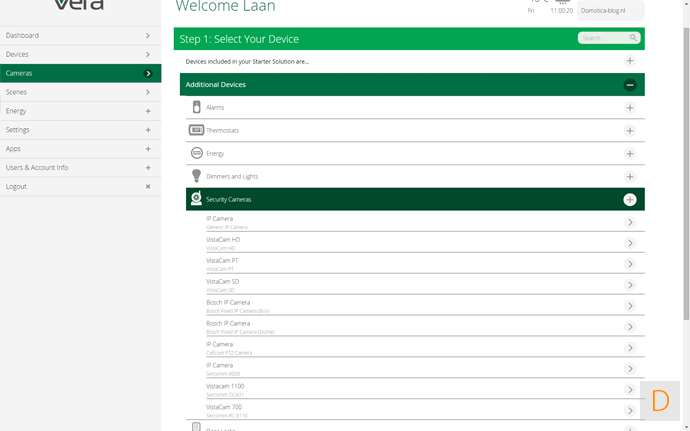Click the device Search input field
The image size is (690, 431).
[603, 38]
